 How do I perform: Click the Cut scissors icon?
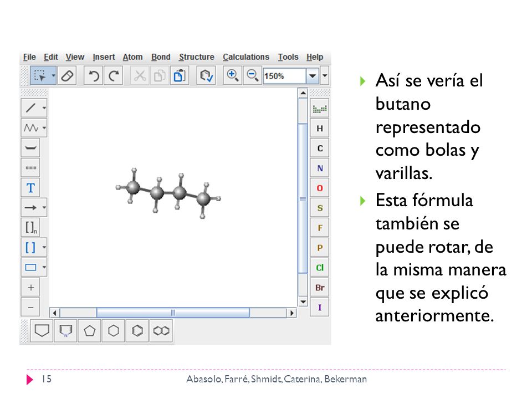coord(140,76)
